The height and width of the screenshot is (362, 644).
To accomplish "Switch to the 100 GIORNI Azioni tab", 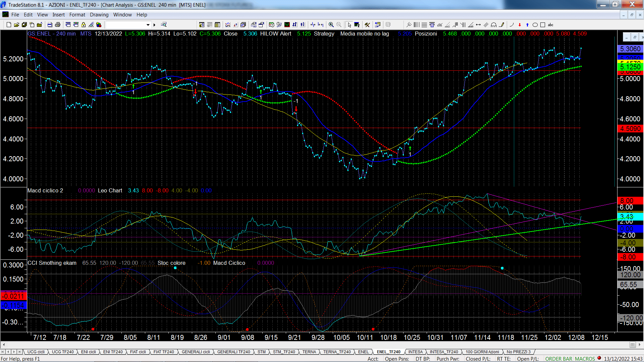I will (x=482, y=352).
